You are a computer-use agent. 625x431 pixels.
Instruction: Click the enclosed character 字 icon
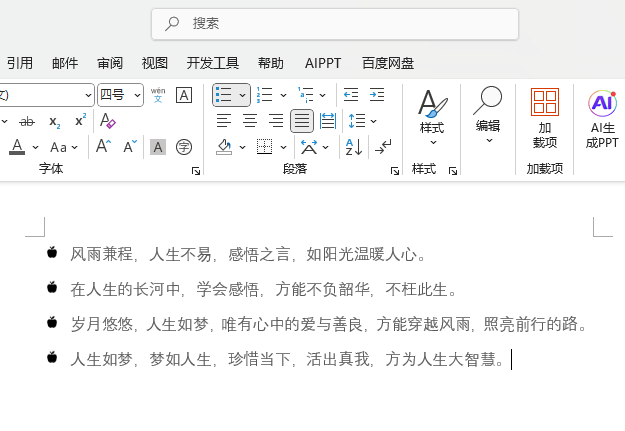coord(184,147)
